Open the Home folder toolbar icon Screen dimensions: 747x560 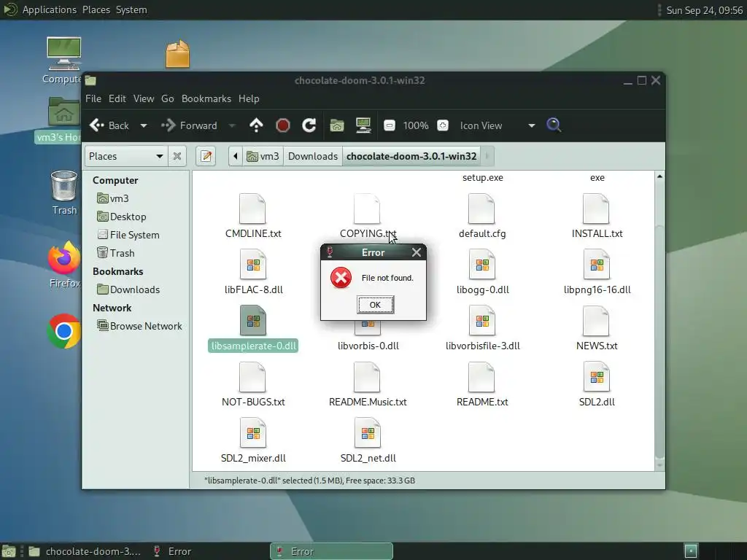point(337,125)
